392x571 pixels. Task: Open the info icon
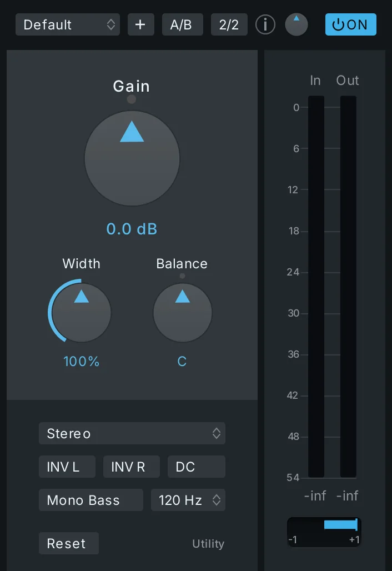click(x=265, y=25)
